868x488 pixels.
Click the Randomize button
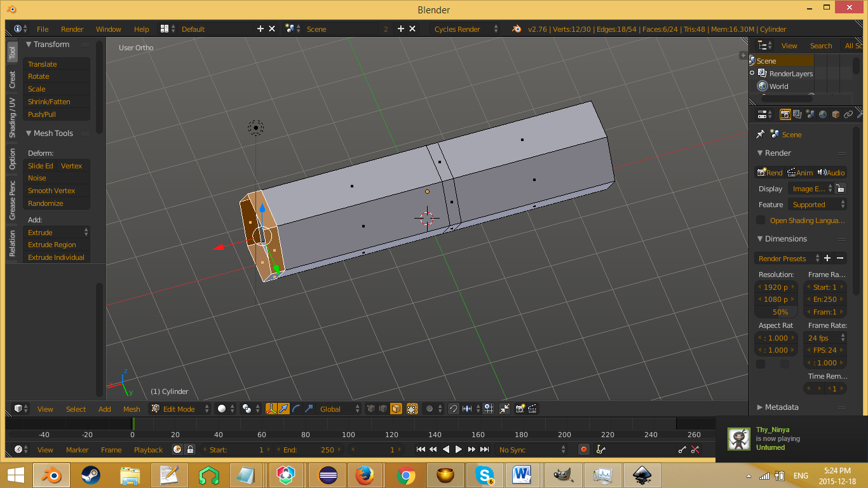tap(57, 203)
